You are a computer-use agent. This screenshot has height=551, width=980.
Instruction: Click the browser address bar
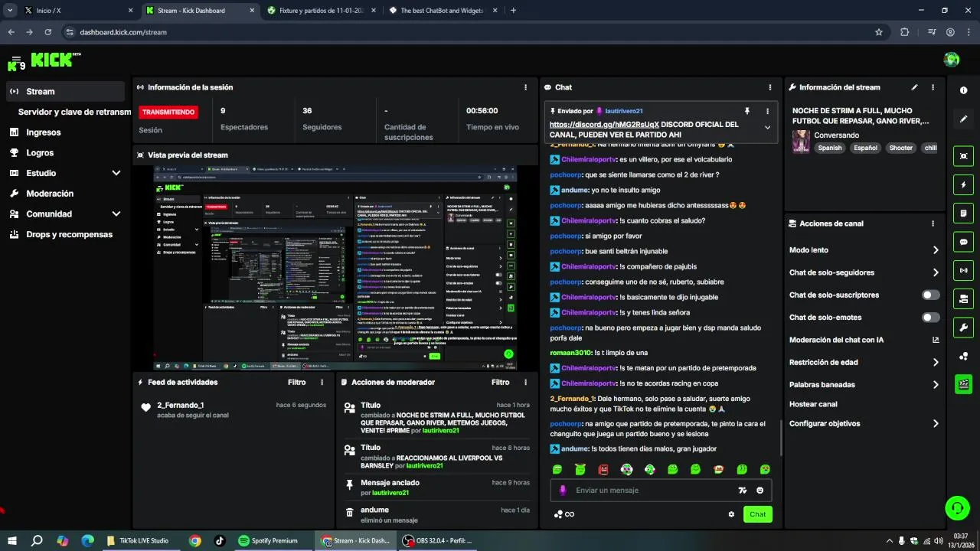click(x=473, y=32)
